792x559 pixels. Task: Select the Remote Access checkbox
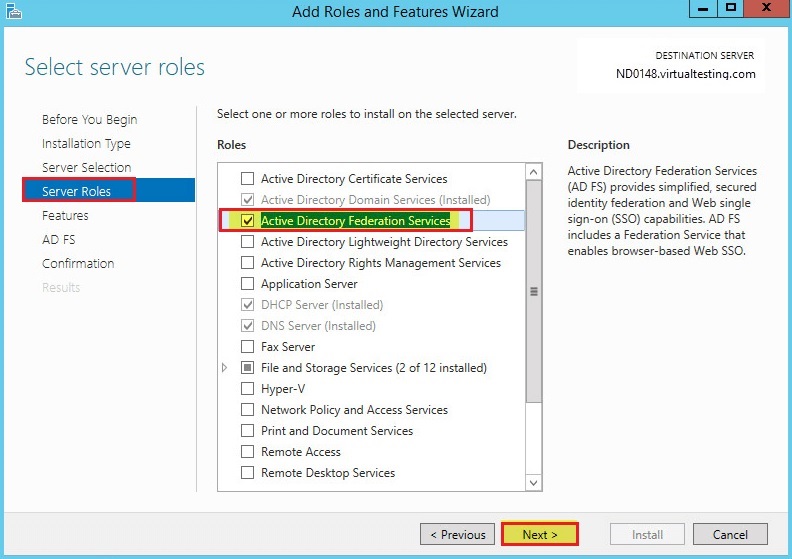coord(248,452)
